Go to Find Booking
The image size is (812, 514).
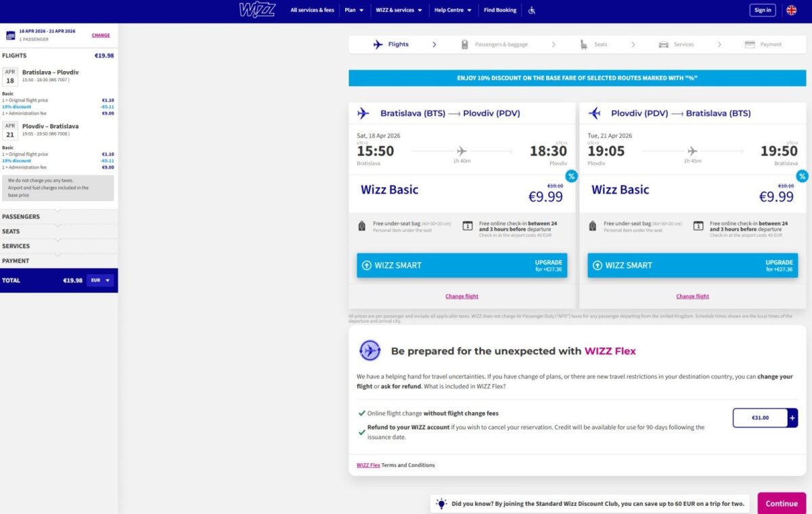click(x=500, y=10)
